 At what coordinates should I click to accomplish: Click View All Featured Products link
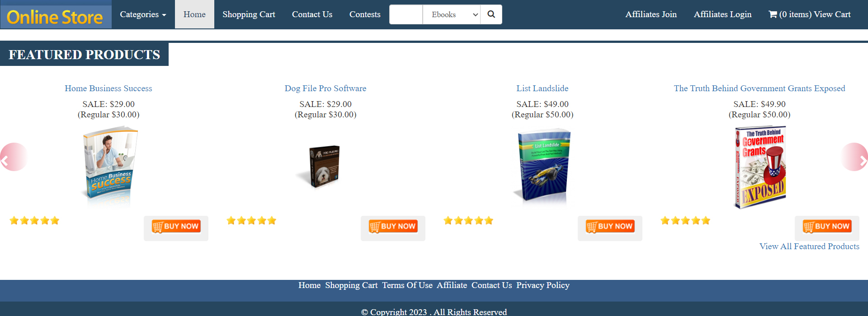pyautogui.click(x=809, y=246)
